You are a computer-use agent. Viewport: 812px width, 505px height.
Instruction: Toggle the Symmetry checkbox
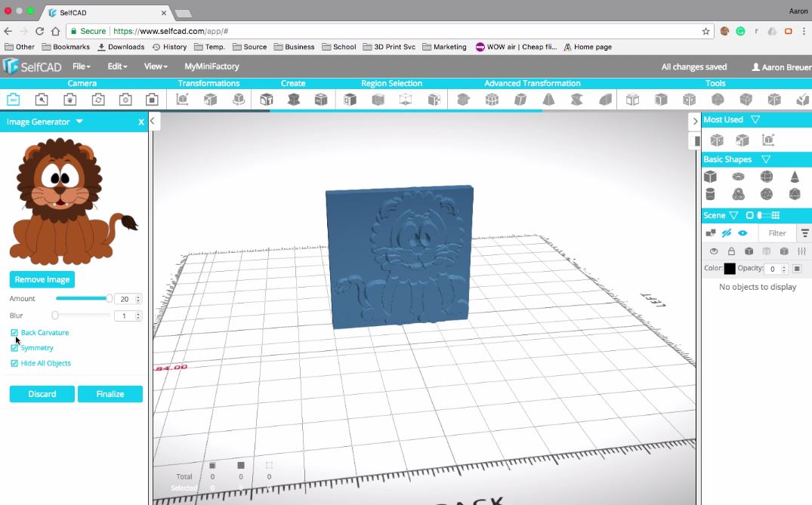[14, 348]
